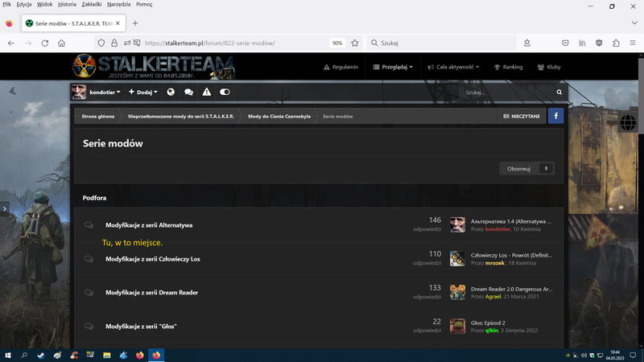This screenshot has height=362, width=644.
Task: Click the Strona główna breadcrumb
Action: [x=97, y=116]
